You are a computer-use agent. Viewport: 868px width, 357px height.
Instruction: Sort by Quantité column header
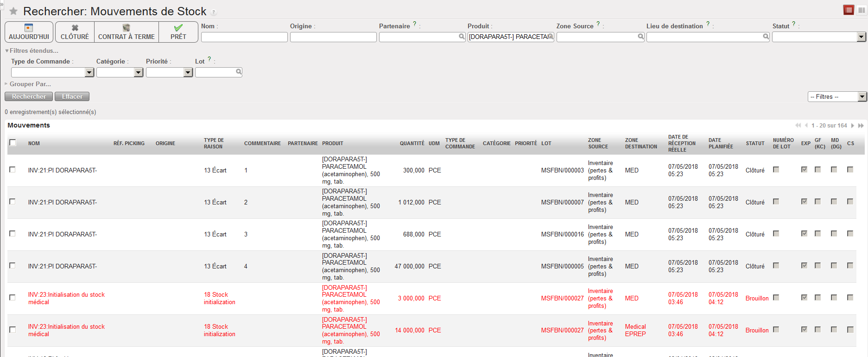(412, 143)
